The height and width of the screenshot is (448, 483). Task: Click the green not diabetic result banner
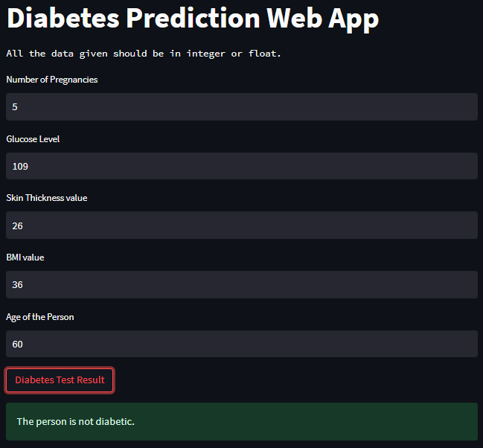(x=242, y=421)
